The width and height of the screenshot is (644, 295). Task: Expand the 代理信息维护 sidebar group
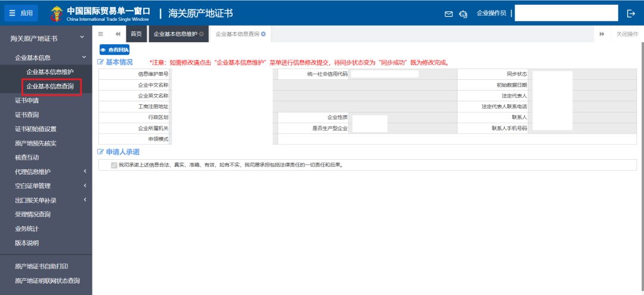(x=46, y=172)
